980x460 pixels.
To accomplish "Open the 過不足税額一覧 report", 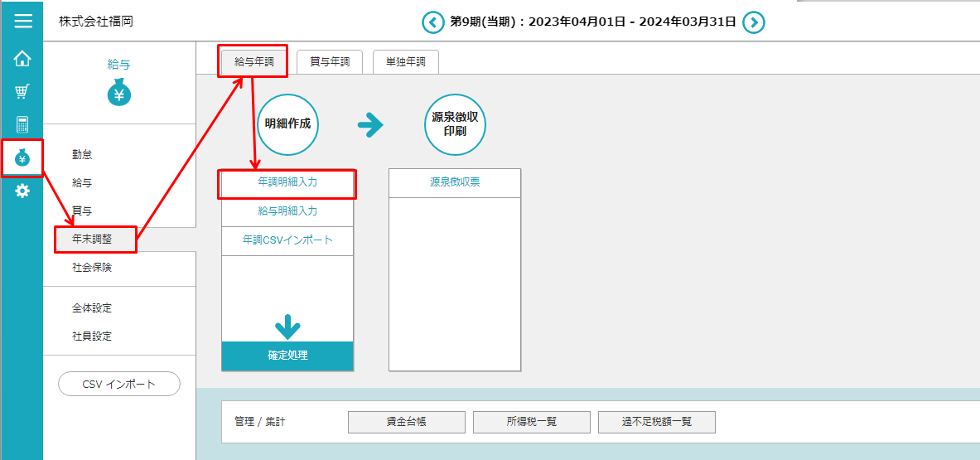I will (656, 422).
